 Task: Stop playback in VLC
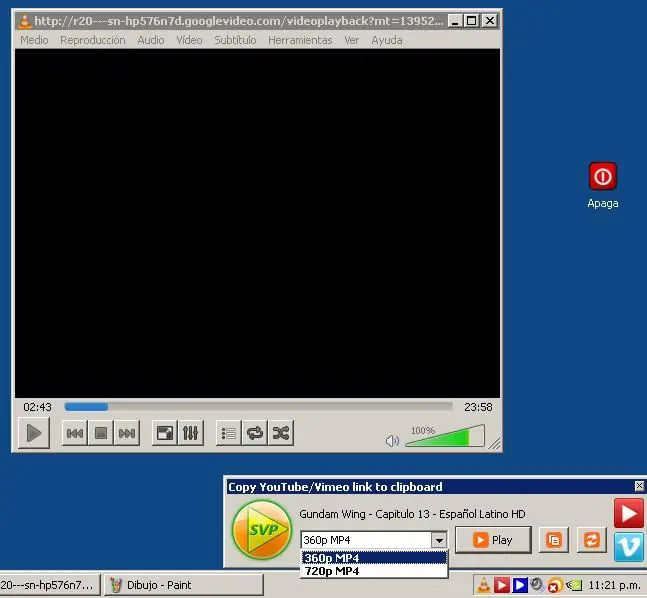[x=101, y=433]
